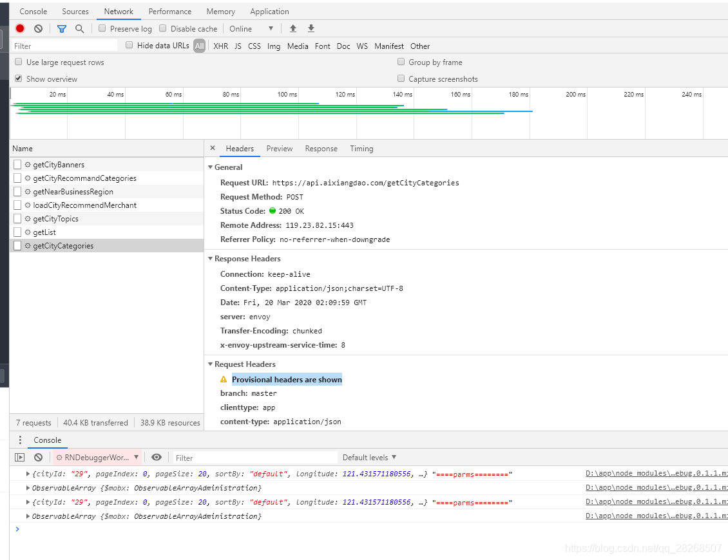Expand first cityId params console object
Screen dimensions: 728x560
pyautogui.click(x=28, y=474)
